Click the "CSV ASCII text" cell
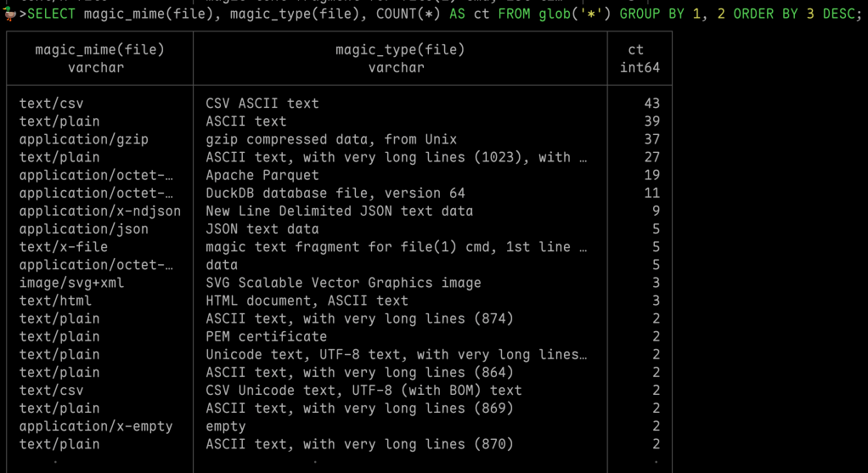Image resolution: width=868 pixels, height=473 pixels. (x=262, y=104)
